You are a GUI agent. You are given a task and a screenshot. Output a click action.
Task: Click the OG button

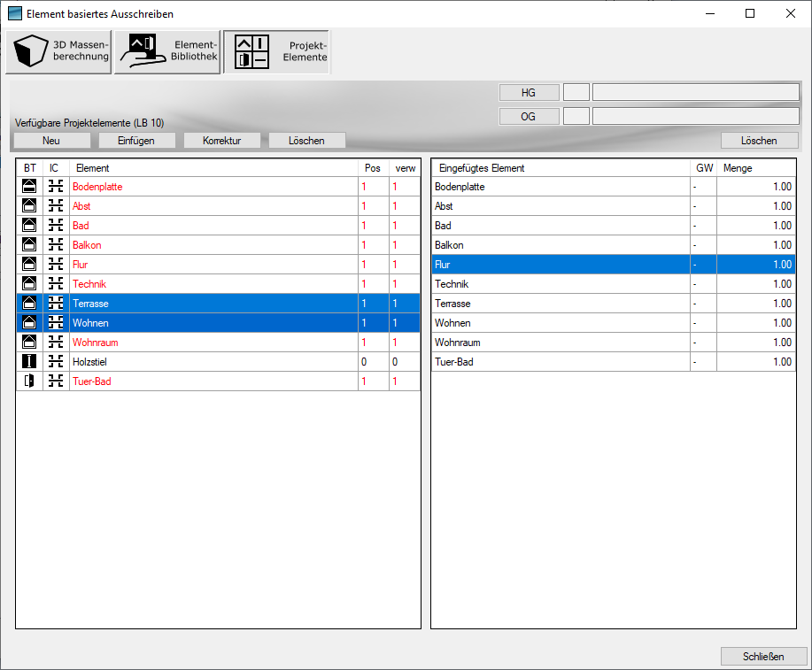tap(529, 117)
